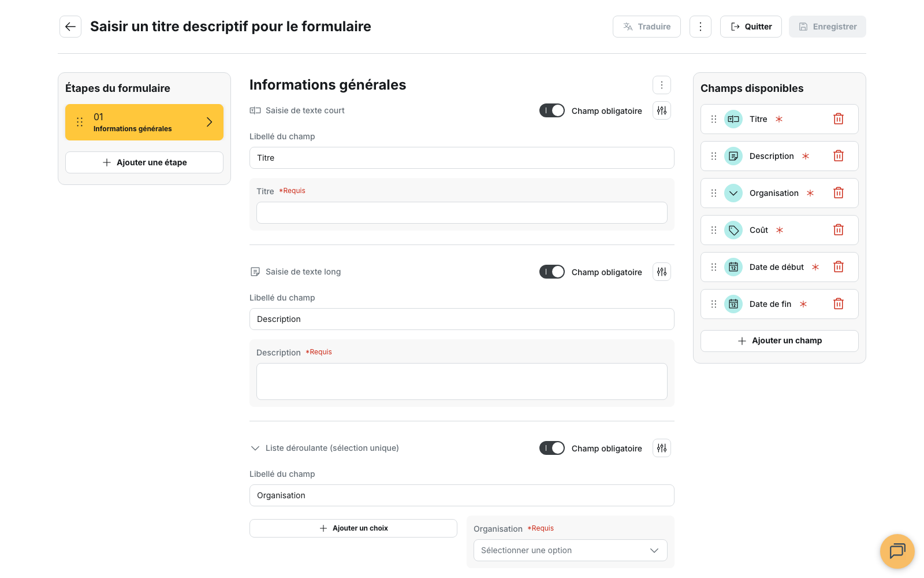Delete the Date de début field
The width and height of the screenshot is (924, 578).
tap(839, 267)
